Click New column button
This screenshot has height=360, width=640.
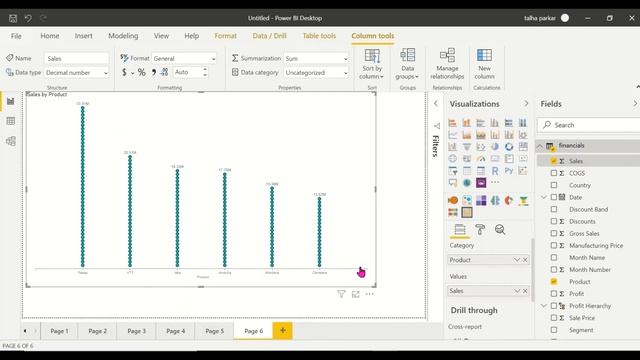(484, 64)
